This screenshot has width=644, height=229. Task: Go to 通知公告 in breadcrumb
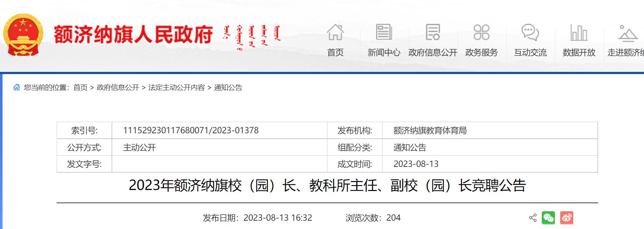point(228,87)
